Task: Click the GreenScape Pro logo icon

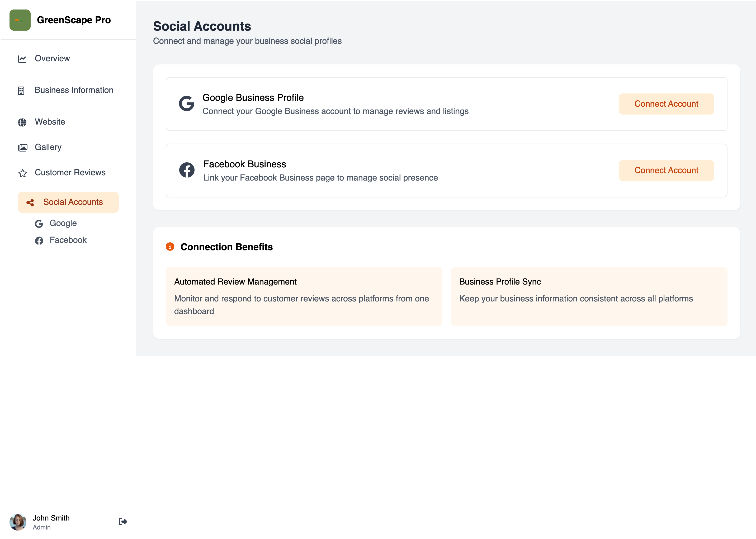Action: (20, 20)
